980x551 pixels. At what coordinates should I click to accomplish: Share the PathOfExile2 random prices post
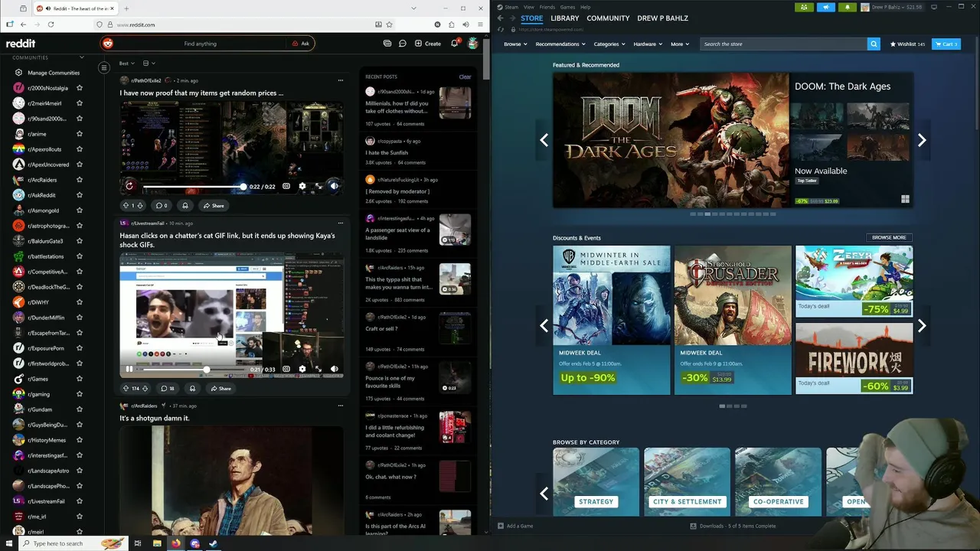[214, 205]
